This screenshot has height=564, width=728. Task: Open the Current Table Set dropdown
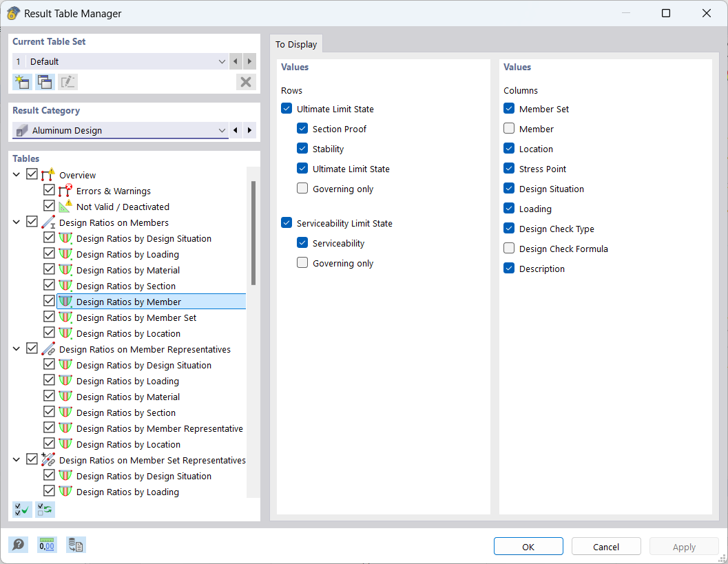coord(222,61)
